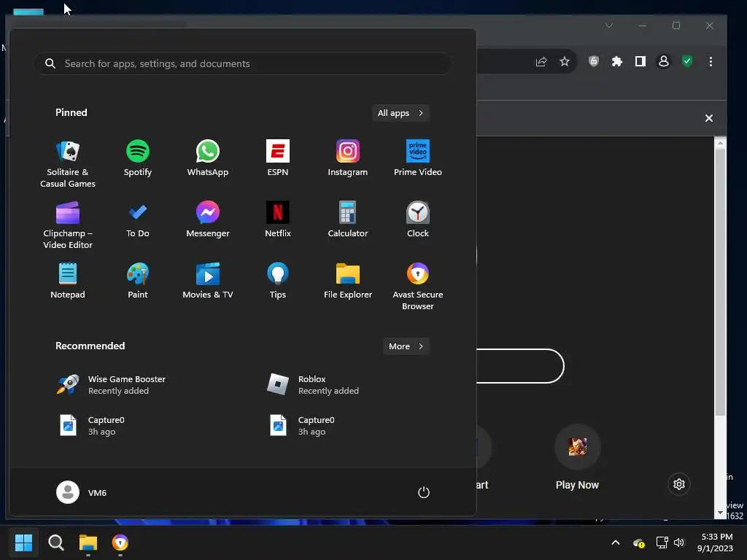This screenshot has width=747, height=560.
Task: Focus the Start menu search box
Action: (242, 63)
